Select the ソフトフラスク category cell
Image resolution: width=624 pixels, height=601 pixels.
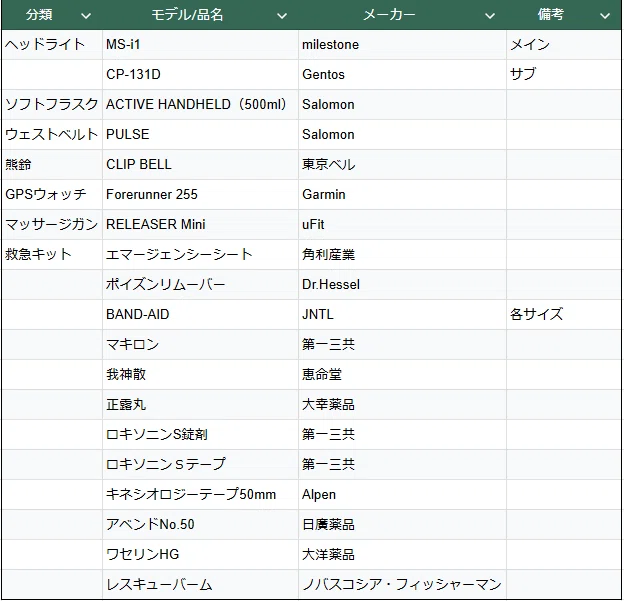tap(52, 104)
